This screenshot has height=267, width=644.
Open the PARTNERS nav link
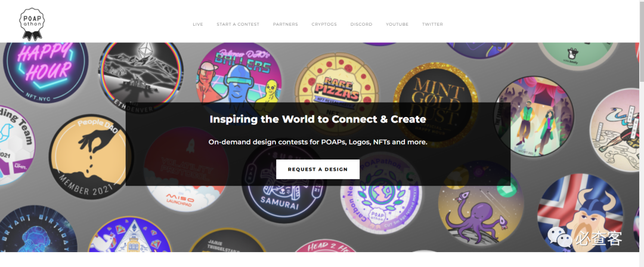[x=286, y=24]
